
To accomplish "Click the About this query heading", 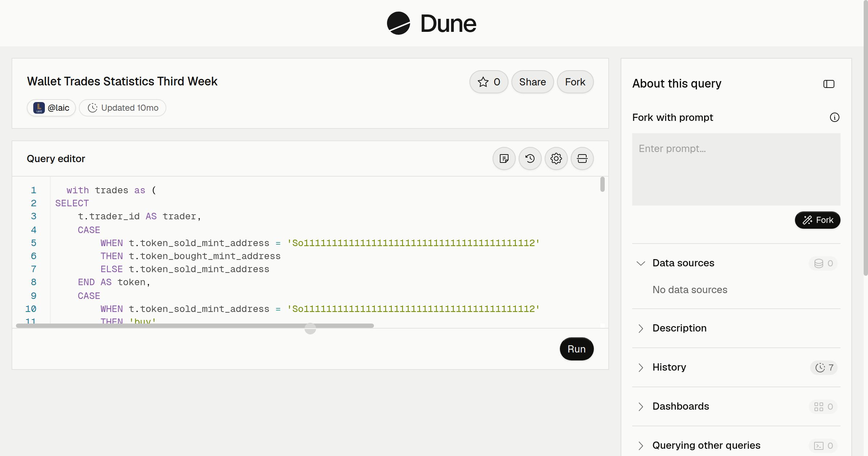I will pos(677,84).
